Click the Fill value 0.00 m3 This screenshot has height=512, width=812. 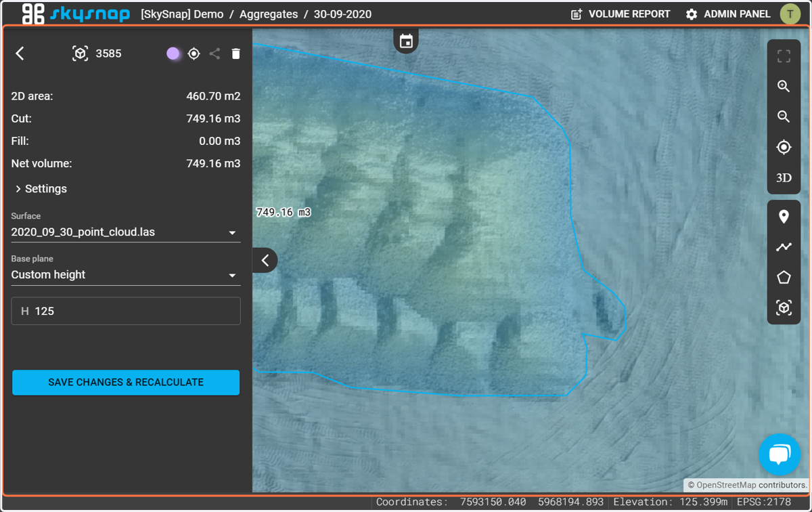point(220,141)
